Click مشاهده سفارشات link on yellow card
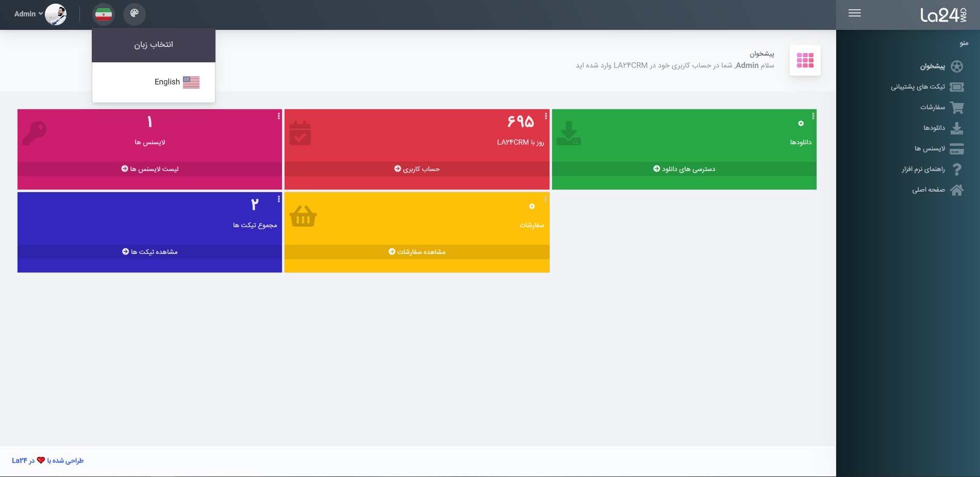This screenshot has width=980, height=477. click(x=417, y=252)
